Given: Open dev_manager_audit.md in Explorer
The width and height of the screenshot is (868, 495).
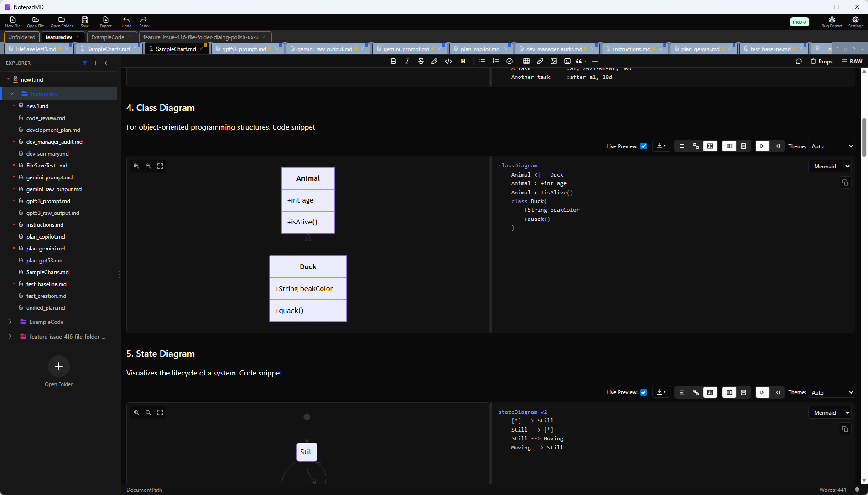Looking at the screenshot, I should [54, 142].
